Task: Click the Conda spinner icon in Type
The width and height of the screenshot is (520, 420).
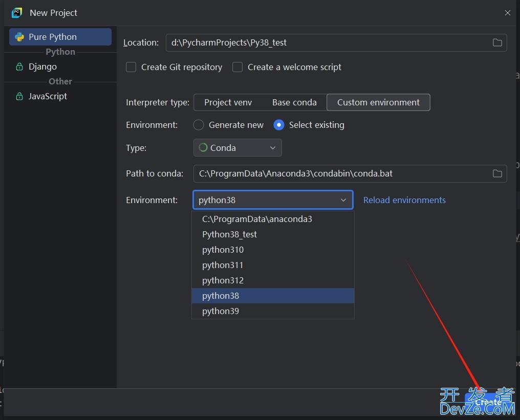Action: point(203,148)
